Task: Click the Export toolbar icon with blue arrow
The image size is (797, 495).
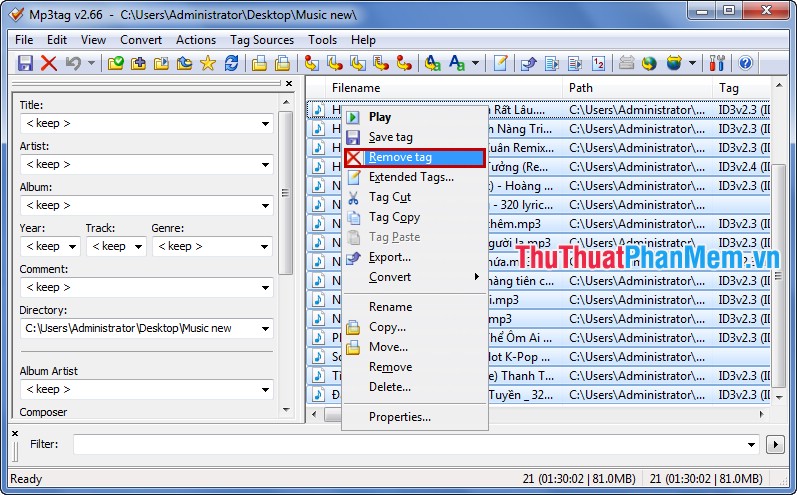Action: coord(529,63)
